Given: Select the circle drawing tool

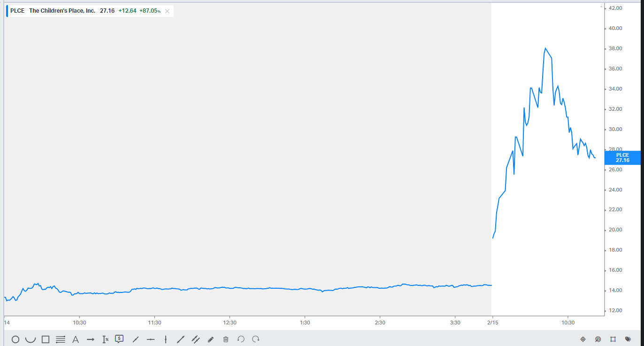Looking at the screenshot, I should [15, 339].
